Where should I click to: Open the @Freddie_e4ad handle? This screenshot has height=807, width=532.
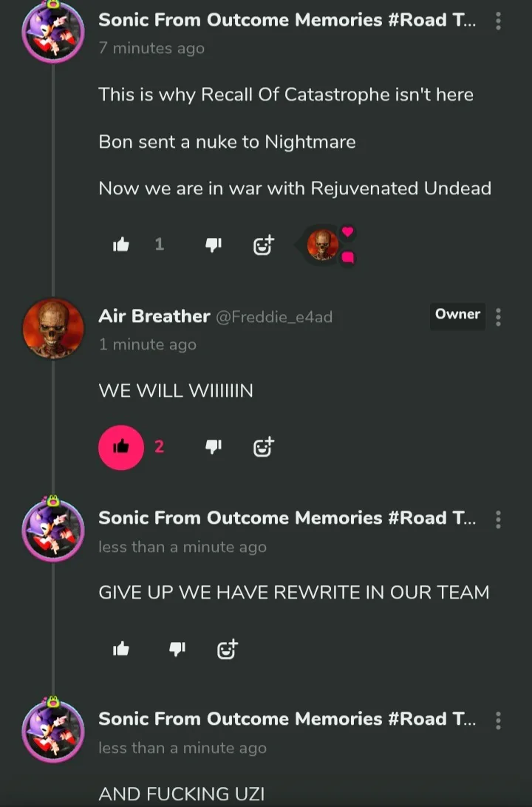pos(273,316)
